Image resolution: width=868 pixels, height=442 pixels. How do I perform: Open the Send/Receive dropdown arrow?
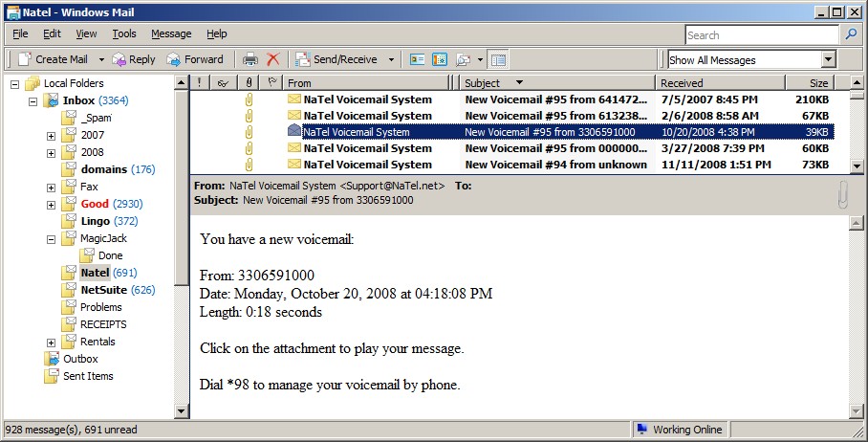[391, 60]
